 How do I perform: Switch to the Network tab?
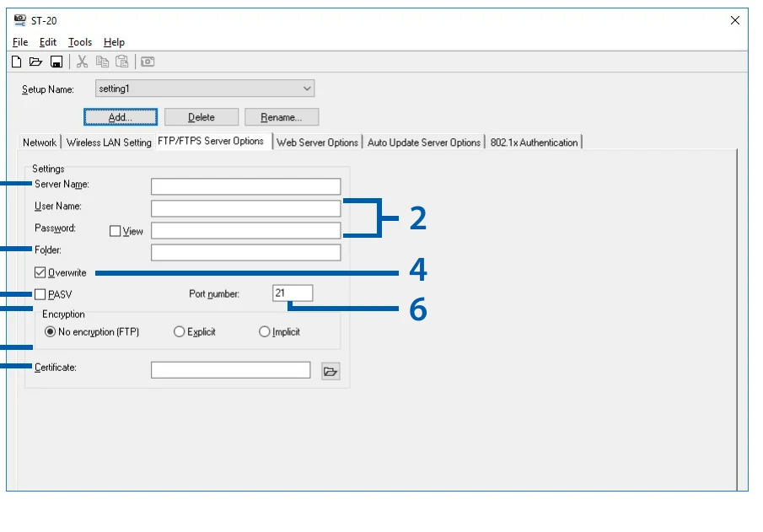coord(40,142)
